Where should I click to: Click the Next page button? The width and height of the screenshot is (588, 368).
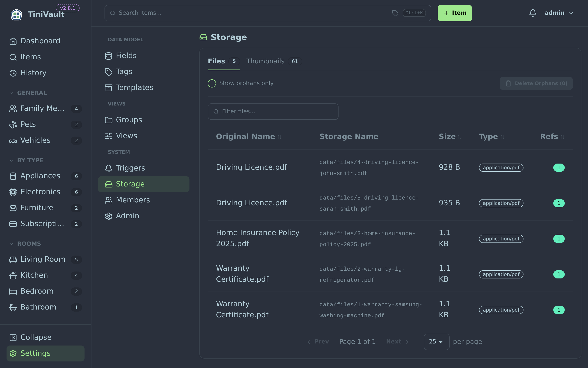coord(398,342)
